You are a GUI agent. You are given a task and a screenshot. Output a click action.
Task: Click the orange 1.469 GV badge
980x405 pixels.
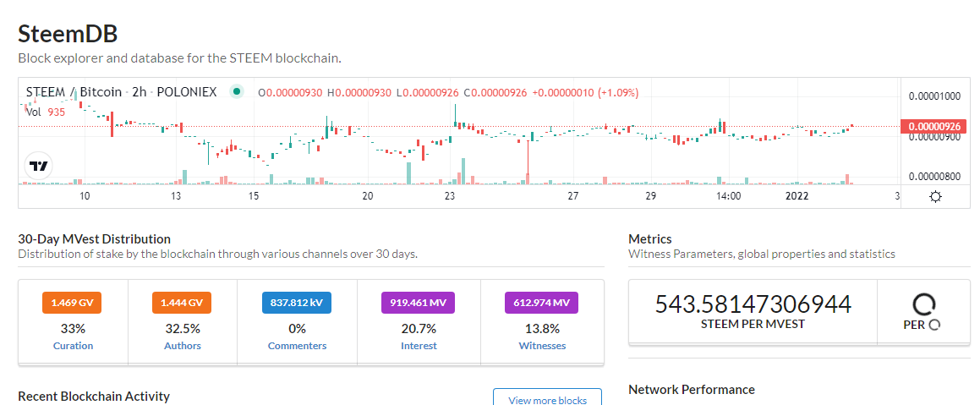(x=72, y=303)
